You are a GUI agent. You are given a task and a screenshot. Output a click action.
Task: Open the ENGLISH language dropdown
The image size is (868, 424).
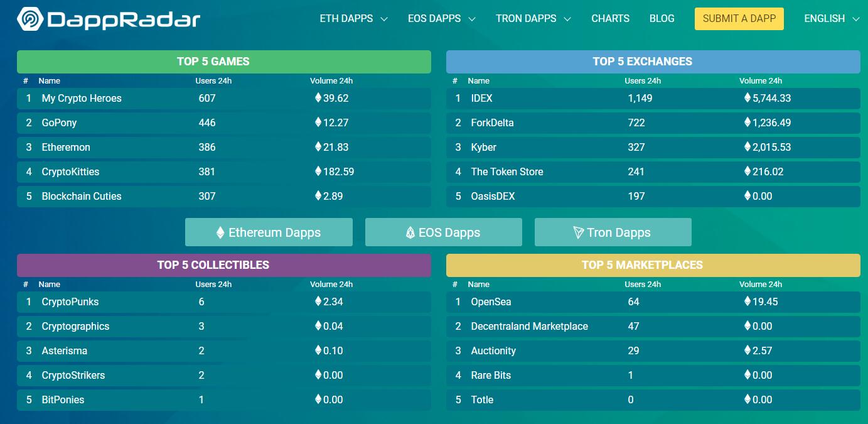click(832, 19)
